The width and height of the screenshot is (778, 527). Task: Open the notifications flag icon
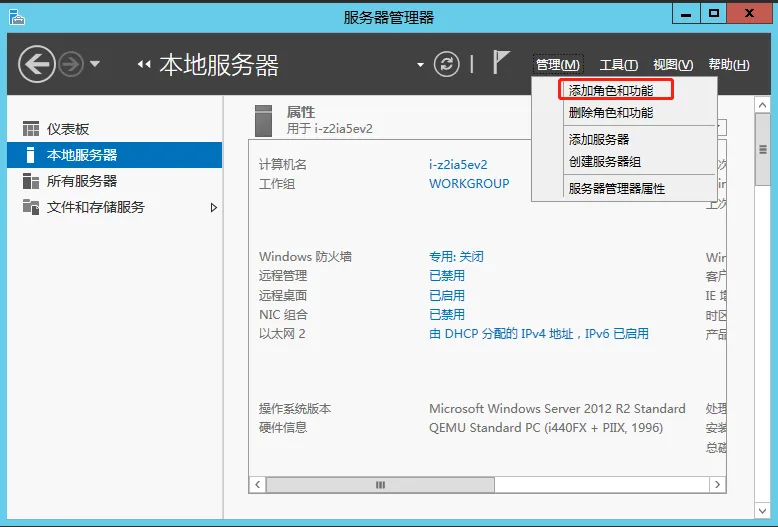[x=501, y=63]
